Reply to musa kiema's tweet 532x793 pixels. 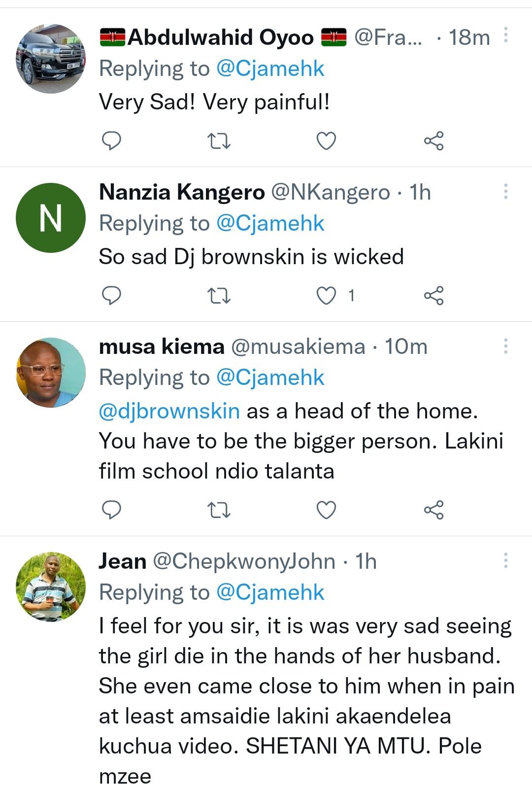111,510
